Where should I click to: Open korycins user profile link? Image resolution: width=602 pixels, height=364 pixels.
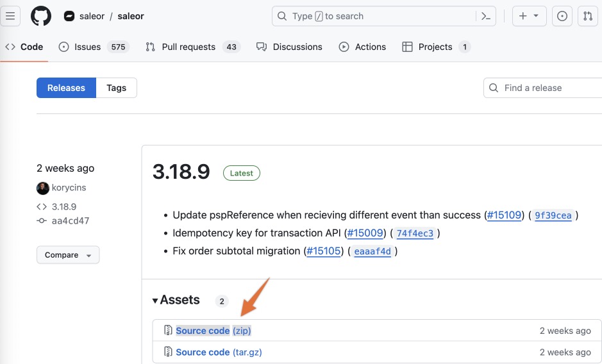tap(69, 188)
